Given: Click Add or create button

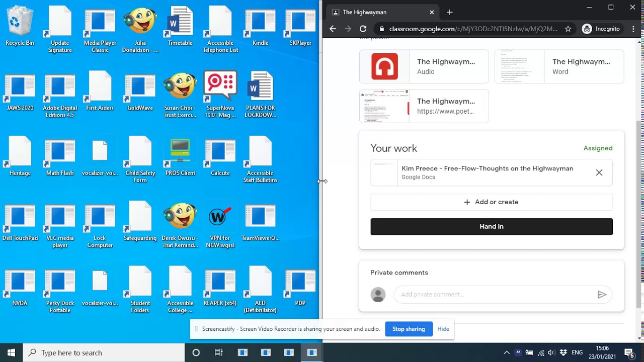Looking at the screenshot, I should (492, 202).
